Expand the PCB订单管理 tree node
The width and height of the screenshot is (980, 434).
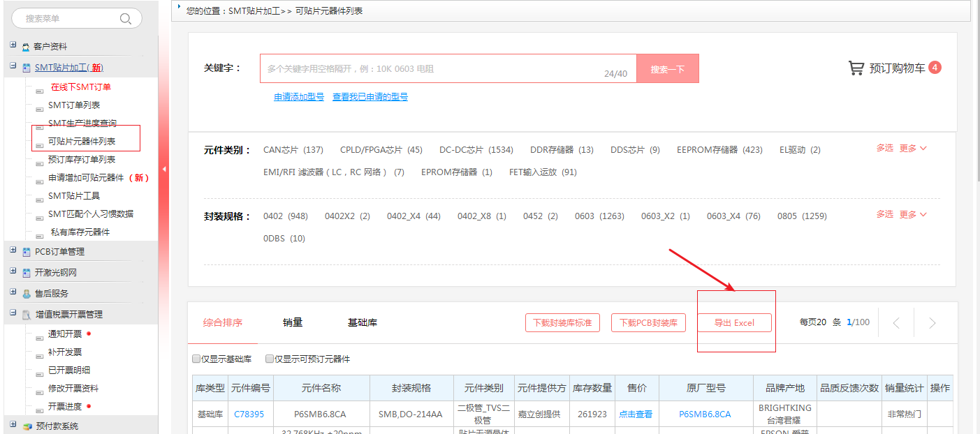click(13, 250)
